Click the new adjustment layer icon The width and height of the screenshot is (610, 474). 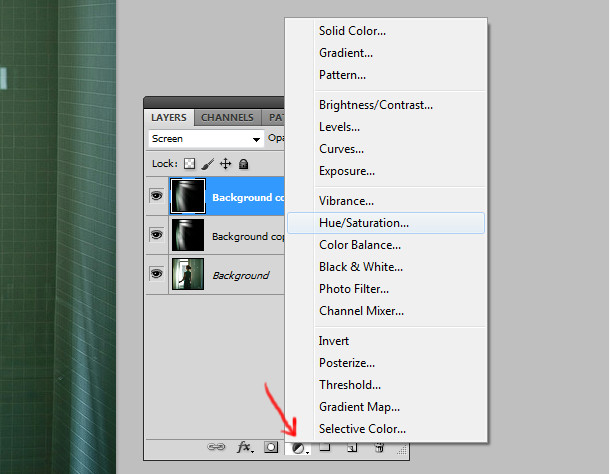(298, 448)
